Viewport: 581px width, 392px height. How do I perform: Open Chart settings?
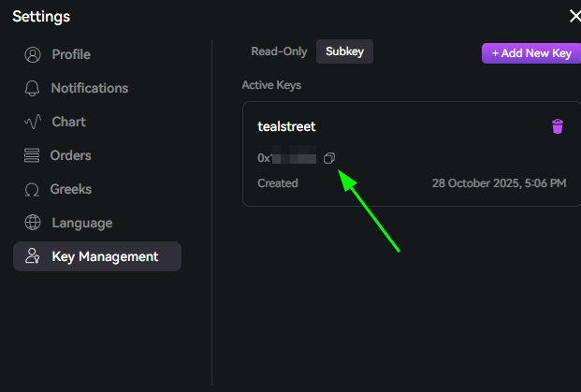68,122
